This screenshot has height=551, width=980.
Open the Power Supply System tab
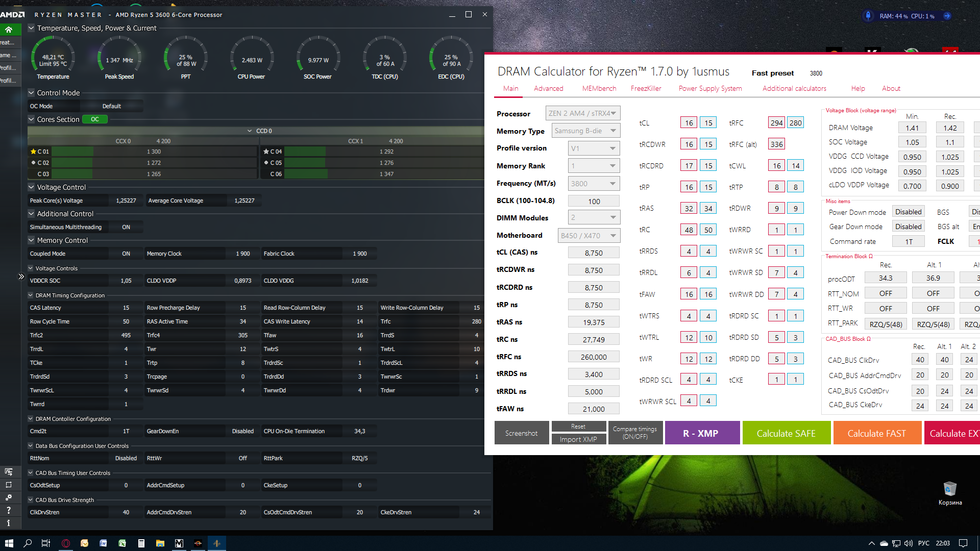tap(710, 88)
